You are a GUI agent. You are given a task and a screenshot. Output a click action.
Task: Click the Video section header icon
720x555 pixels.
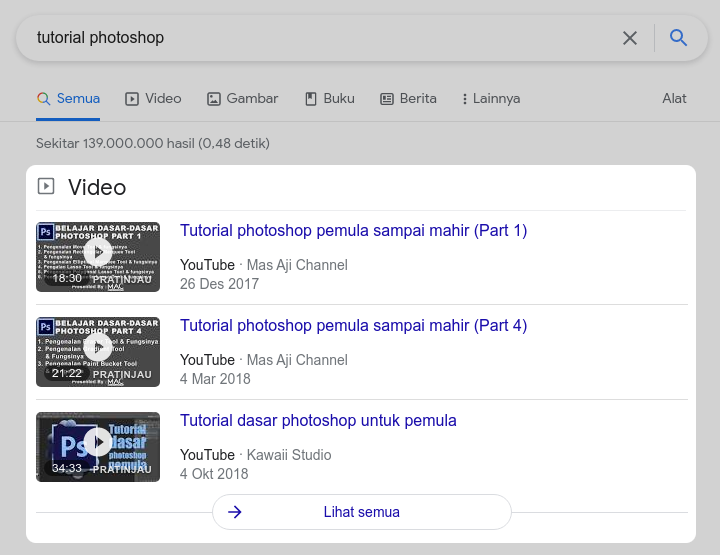click(x=46, y=186)
